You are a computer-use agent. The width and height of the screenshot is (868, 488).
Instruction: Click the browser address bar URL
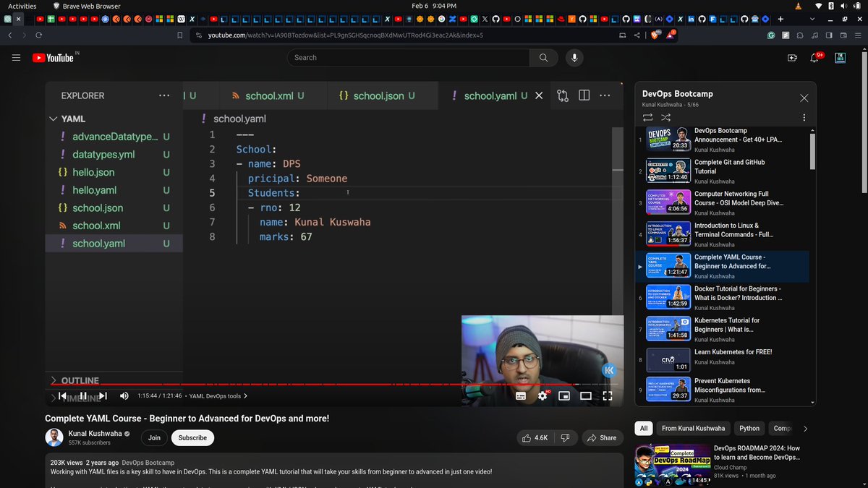[346, 35]
